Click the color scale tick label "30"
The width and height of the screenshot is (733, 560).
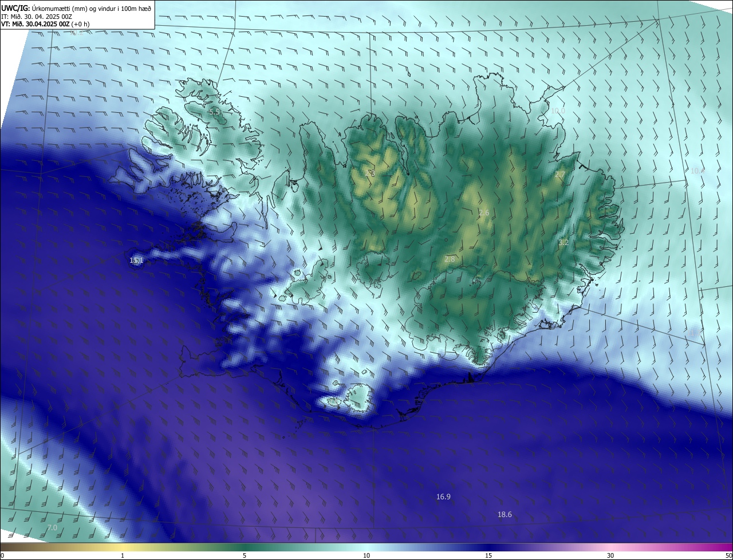point(610,555)
